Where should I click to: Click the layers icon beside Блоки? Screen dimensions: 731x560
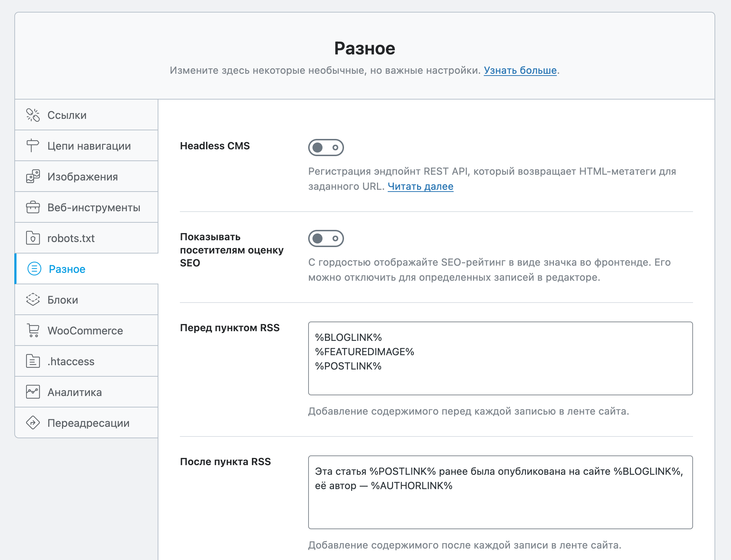point(33,300)
